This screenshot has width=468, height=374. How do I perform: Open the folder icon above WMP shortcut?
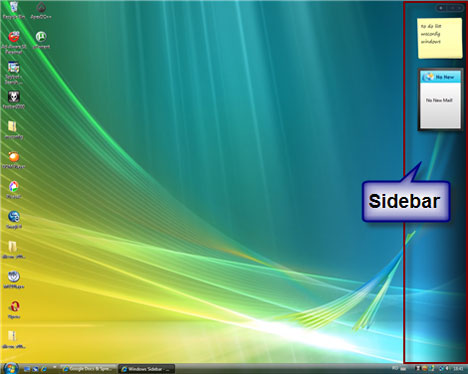pos(13,250)
